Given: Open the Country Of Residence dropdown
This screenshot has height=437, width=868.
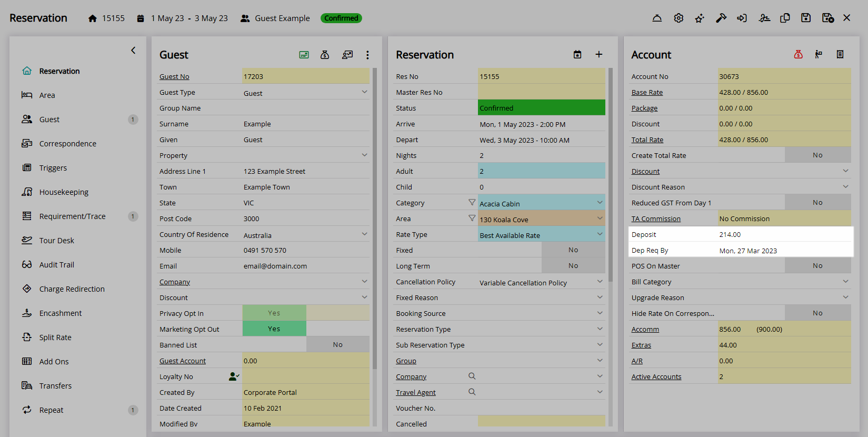Looking at the screenshot, I should (x=364, y=234).
